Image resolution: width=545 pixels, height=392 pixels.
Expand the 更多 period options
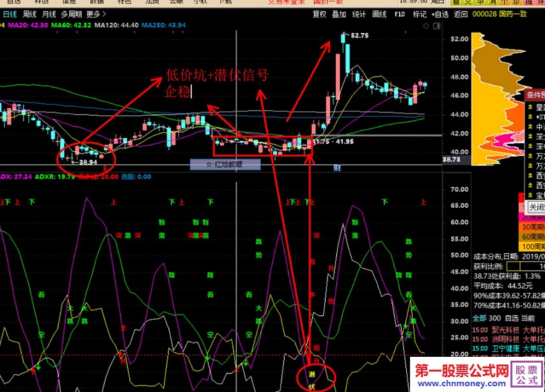[96, 14]
